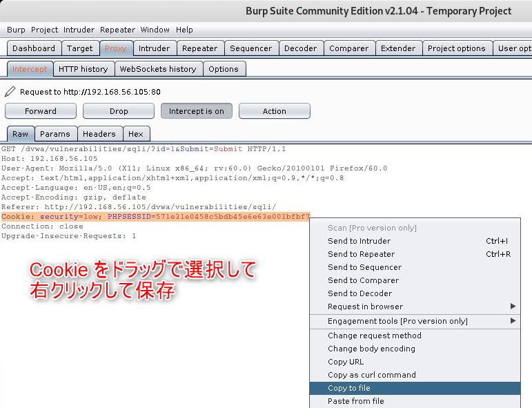The image size is (532, 408).
Task: Choose Paste from file
Action: pos(415,401)
